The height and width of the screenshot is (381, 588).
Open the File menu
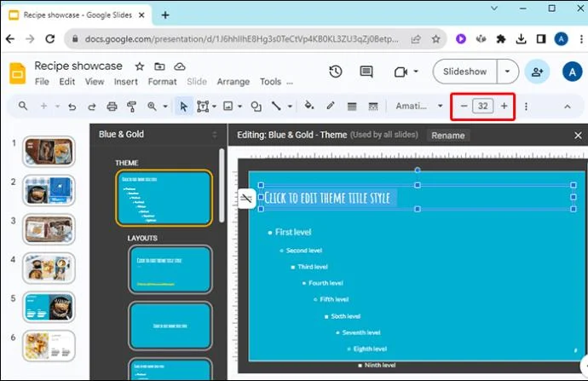pyautogui.click(x=42, y=81)
